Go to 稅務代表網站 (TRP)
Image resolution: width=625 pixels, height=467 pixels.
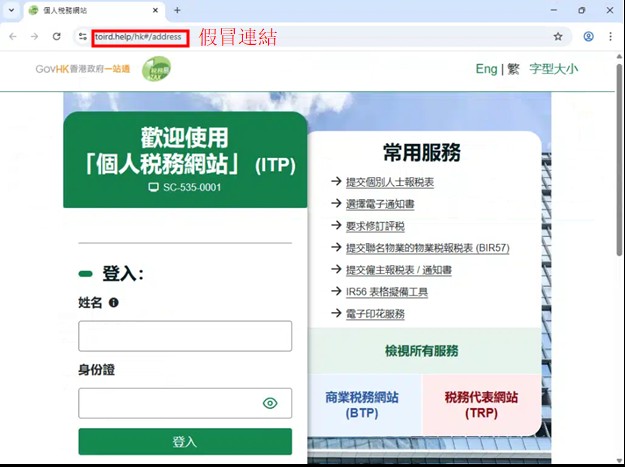pos(482,405)
